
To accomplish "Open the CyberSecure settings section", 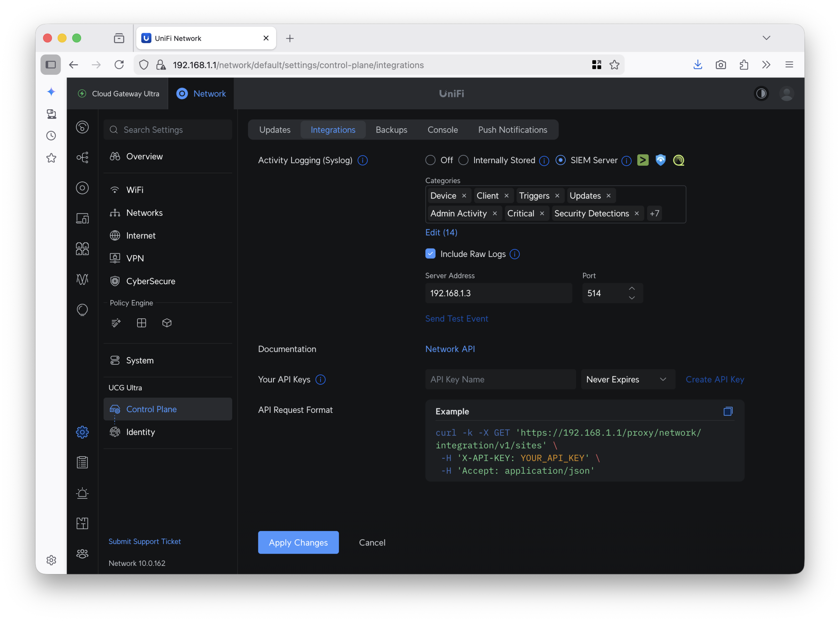I will click(x=150, y=281).
